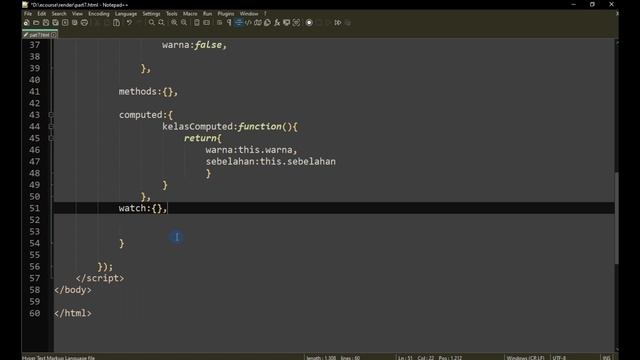Open the Settings menu
Screen dimensions: 640x360
151,14
